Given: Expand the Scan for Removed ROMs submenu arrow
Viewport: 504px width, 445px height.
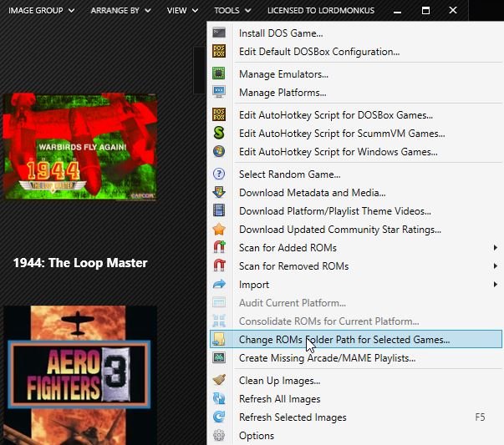Looking at the screenshot, I should click(x=496, y=265).
